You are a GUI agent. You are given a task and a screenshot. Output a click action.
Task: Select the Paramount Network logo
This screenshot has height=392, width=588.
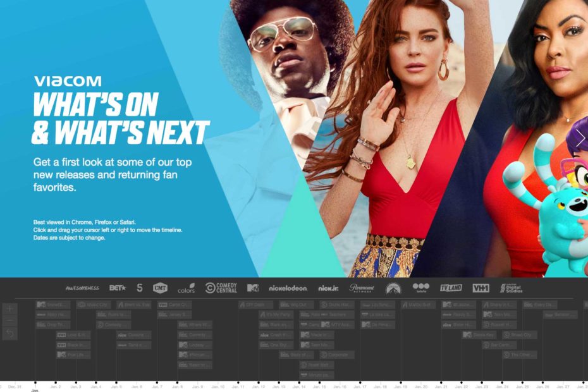click(362, 288)
